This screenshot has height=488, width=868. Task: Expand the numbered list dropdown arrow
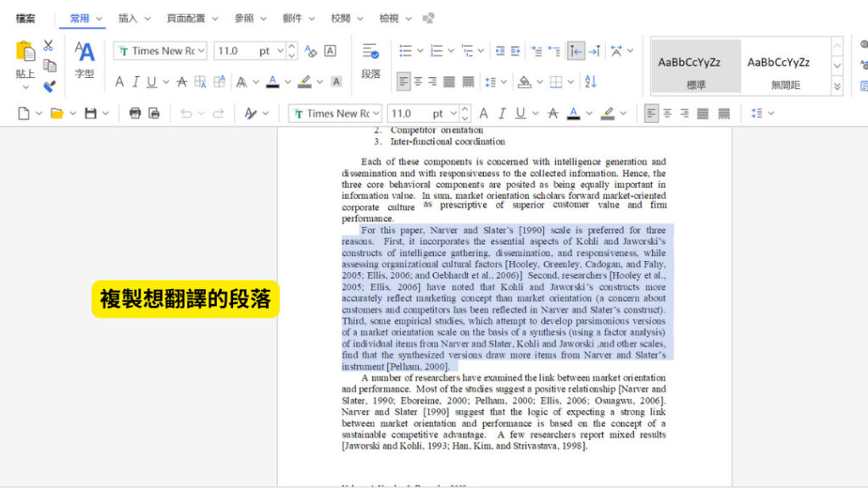point(451,51)
